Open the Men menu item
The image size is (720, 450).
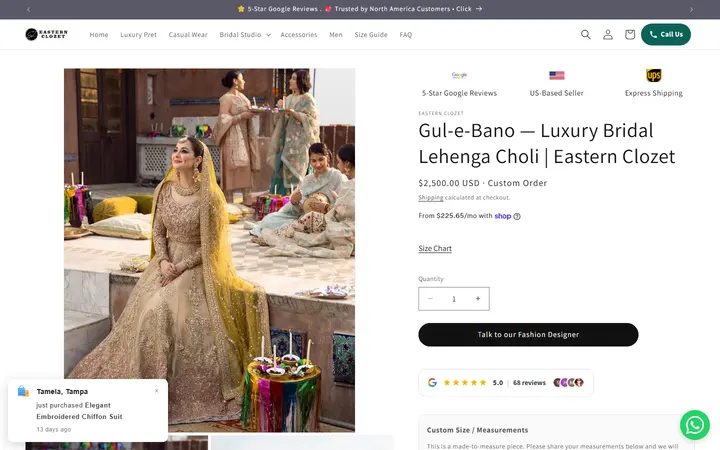pyautogui.click(x=336, y=34)
